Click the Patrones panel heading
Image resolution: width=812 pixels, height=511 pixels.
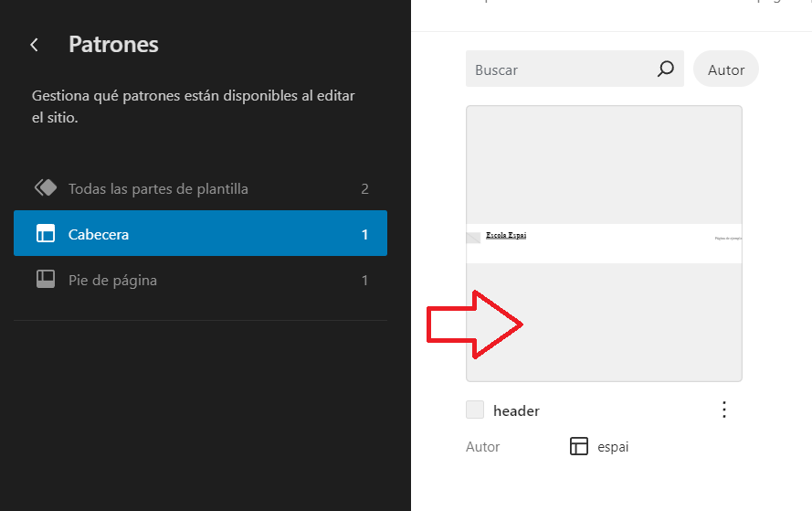coord(113,44)
